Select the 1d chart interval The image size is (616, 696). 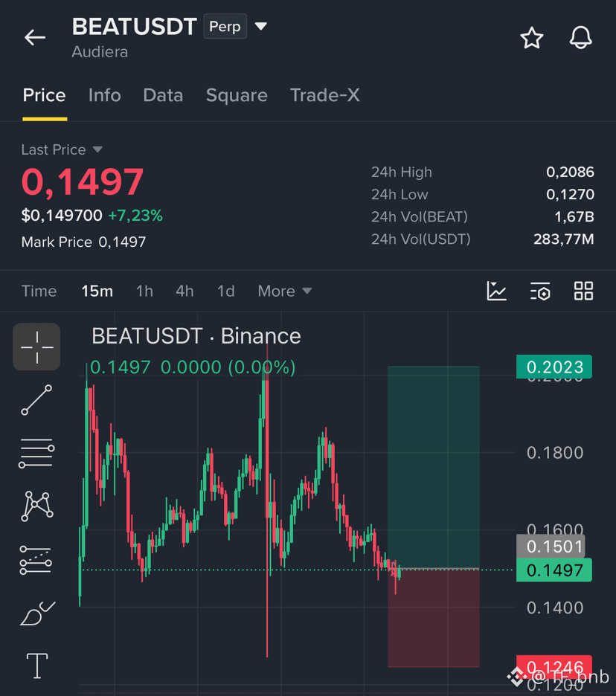click(225, 291)
